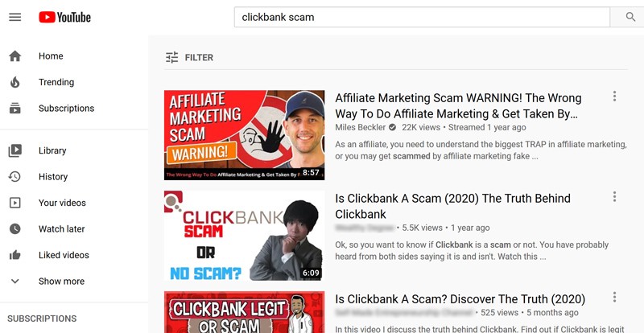
Task: Open History clock icon
Action: [x=15, y=177]
